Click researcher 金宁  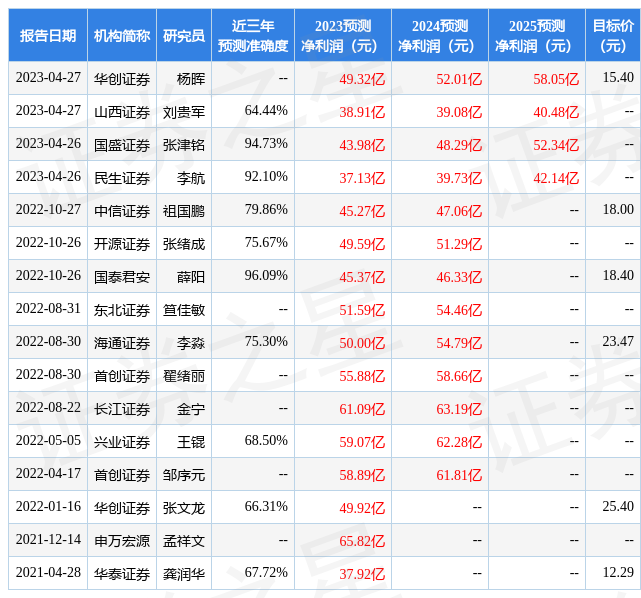pyautogui.click(x=191, y=409)
